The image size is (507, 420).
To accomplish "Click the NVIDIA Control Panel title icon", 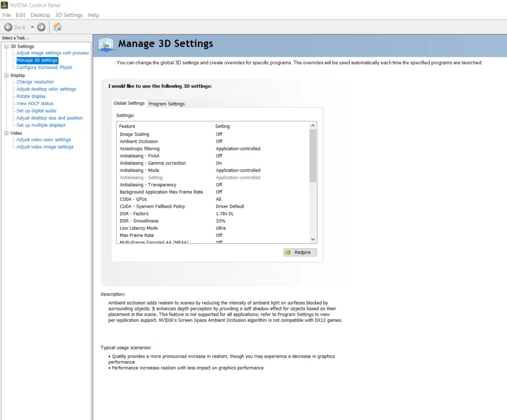I will 4,5.
